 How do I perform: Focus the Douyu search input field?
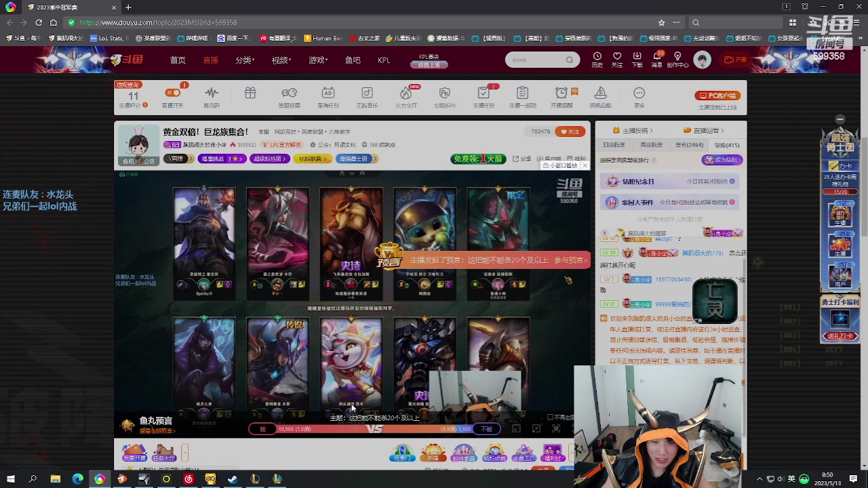(536, 60)
